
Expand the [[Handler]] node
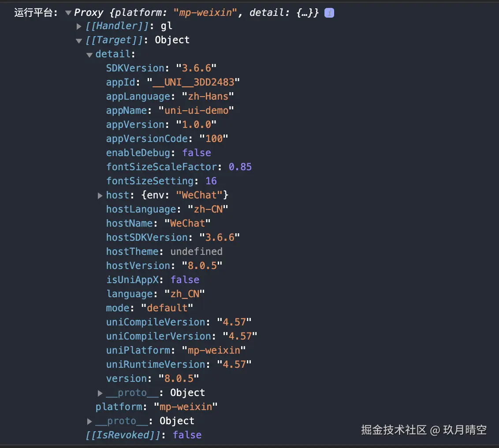point(79,26)
